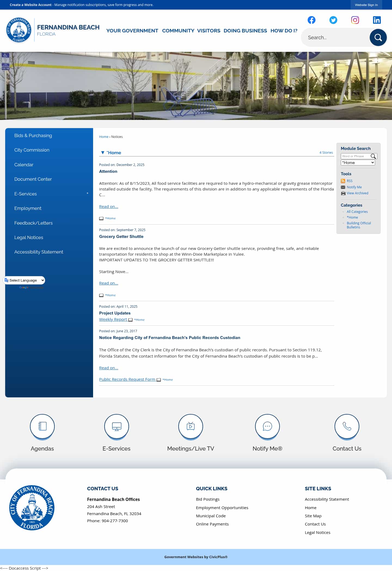The image size is (392, 571).
Task: Open the Facebook social icon
Action: [311, 20]
